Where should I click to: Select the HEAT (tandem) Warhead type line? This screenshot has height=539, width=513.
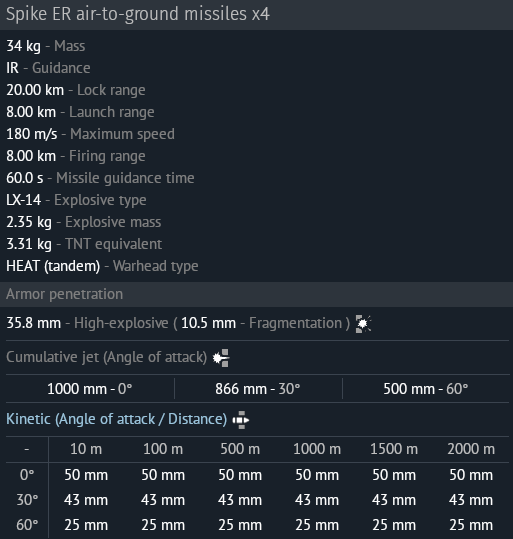click(102, 266)
